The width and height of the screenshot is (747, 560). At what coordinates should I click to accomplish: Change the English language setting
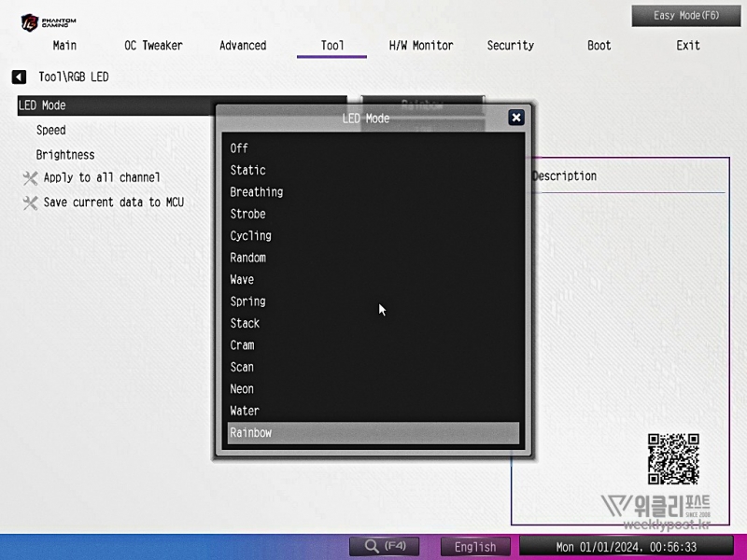(475, 547)
